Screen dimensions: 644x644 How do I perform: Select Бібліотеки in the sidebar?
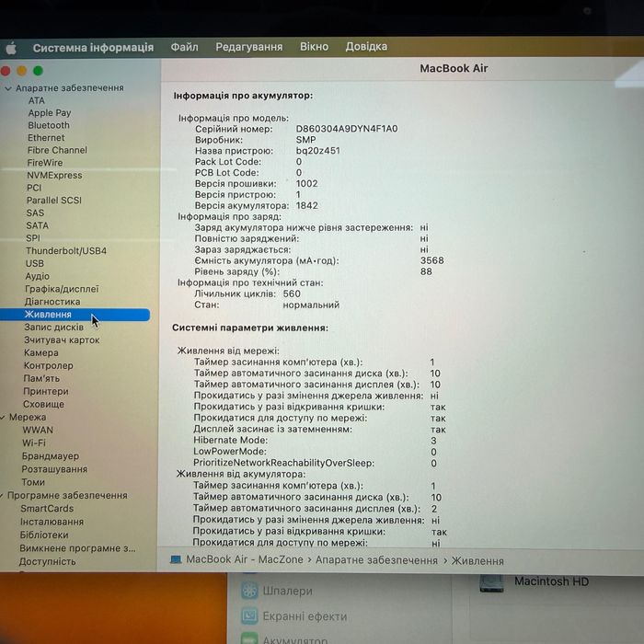pyautogui.click(x=44, y=535)
